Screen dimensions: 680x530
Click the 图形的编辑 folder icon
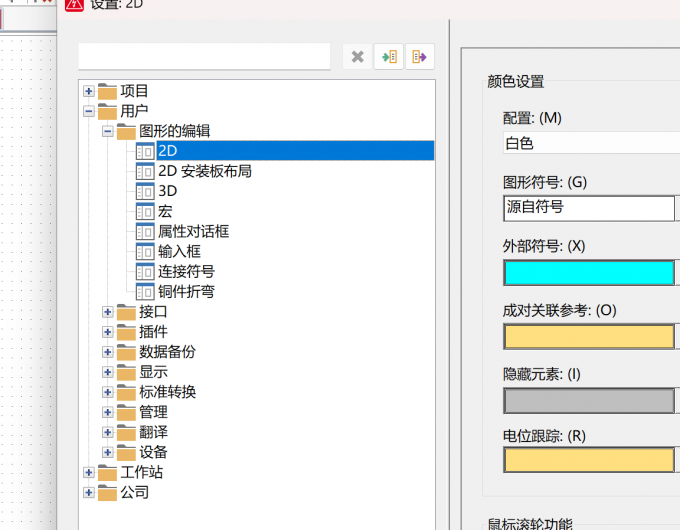coord(126,131)
